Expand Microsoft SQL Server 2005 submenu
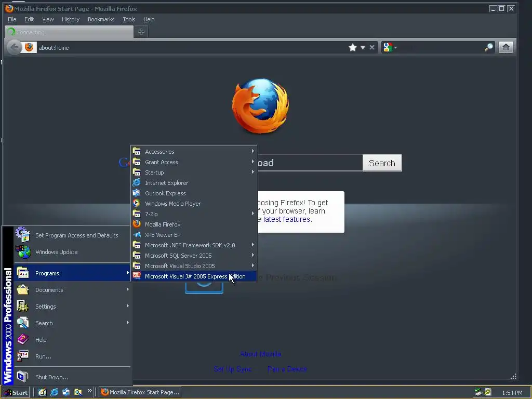 194,256
